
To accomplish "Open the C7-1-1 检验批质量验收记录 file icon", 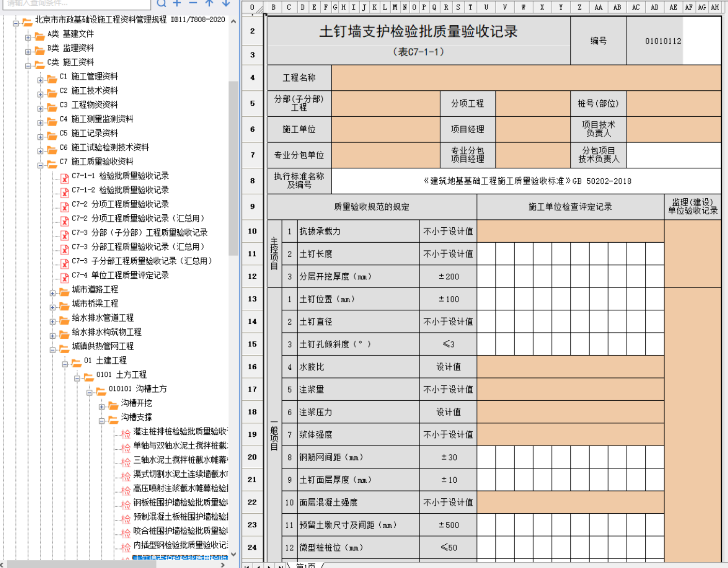I will pyautogui.click(x=65, y=178).
